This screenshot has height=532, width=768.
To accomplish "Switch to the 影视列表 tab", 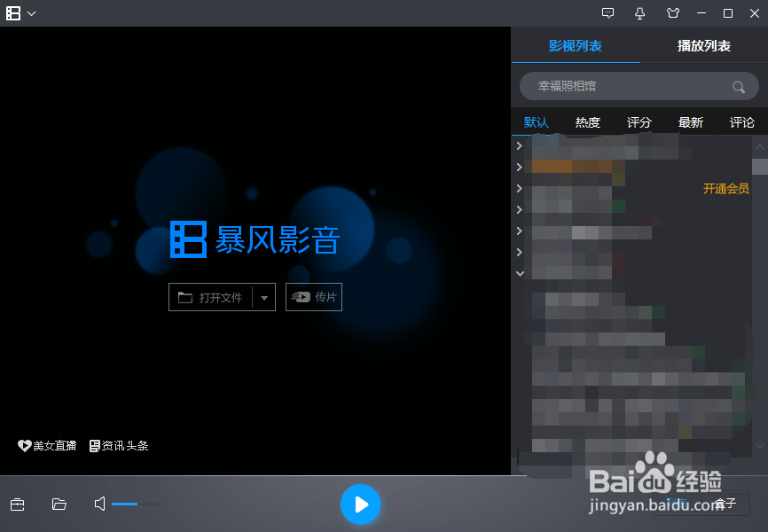I will tap(575, 45).
